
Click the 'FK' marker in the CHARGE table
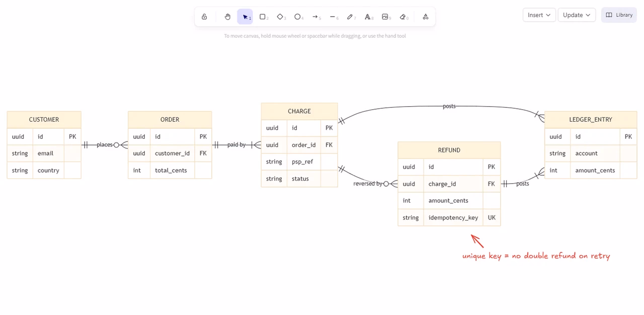point(329,145)
